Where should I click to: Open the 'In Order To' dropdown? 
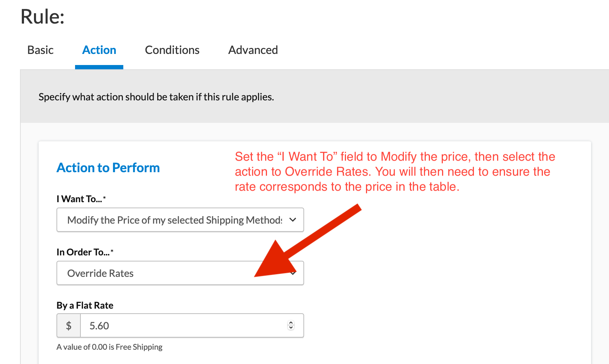tap(180, 273)
